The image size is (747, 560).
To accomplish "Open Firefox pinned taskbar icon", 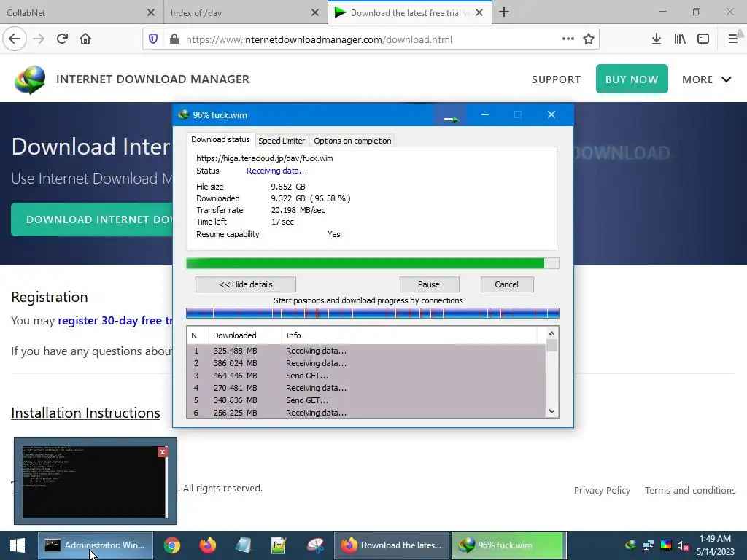I will (208, 545).
